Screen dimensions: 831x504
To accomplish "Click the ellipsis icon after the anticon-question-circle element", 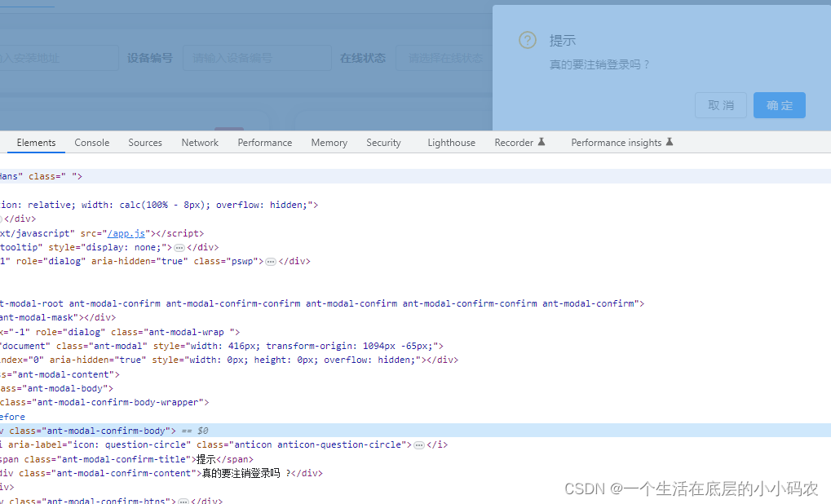I will click(420, 444).
